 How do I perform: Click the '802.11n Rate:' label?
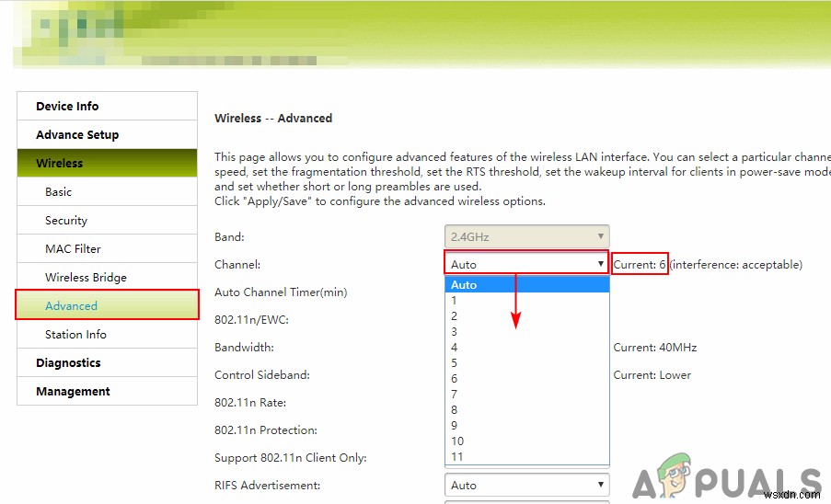[x=250, y=402]
